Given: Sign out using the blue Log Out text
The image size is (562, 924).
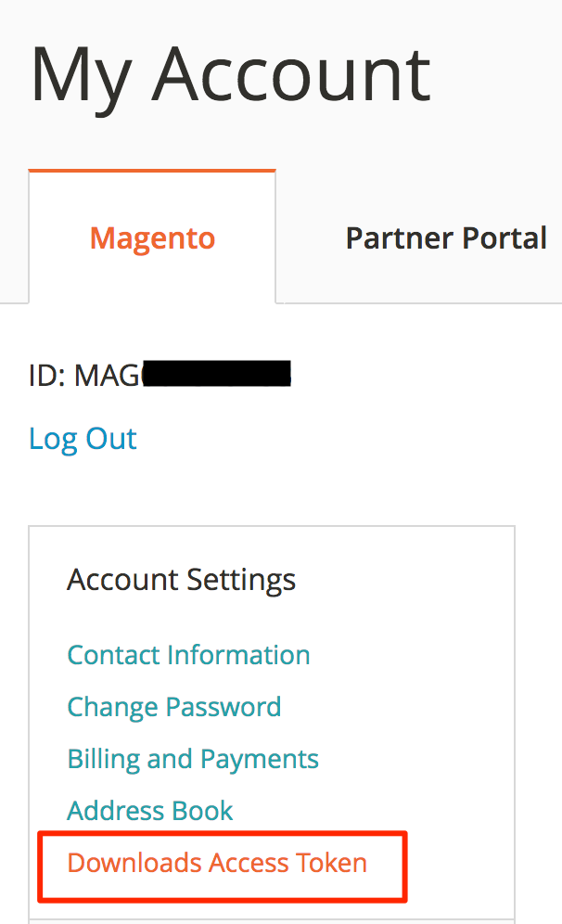Looking at the screenshot, I should [83, 439].
